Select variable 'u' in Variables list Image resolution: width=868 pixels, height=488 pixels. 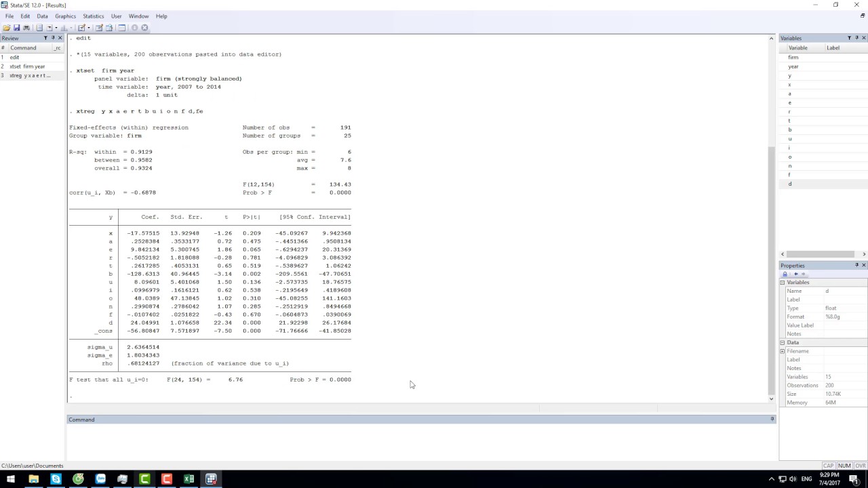(823, 138)
